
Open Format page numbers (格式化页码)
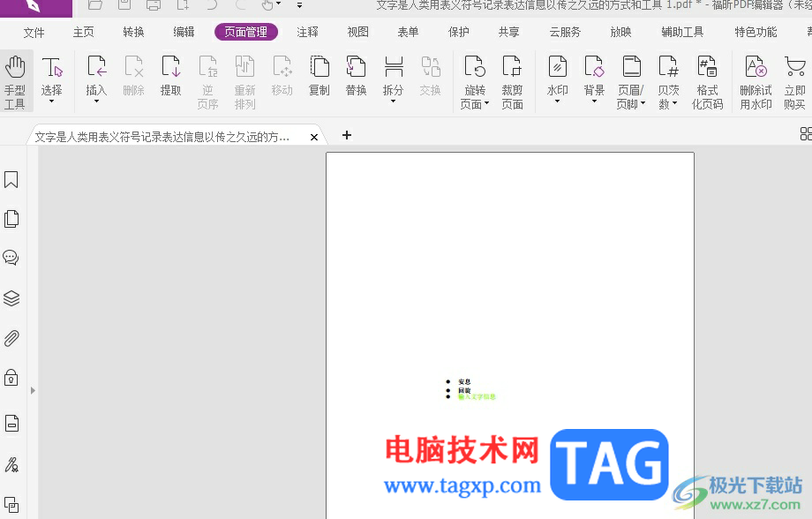(707, 82)
